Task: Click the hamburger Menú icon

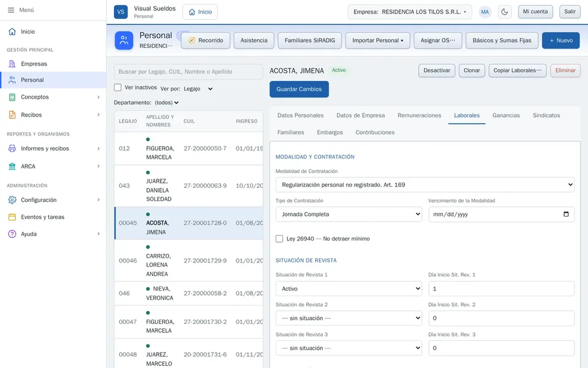Action: [11, 10]
